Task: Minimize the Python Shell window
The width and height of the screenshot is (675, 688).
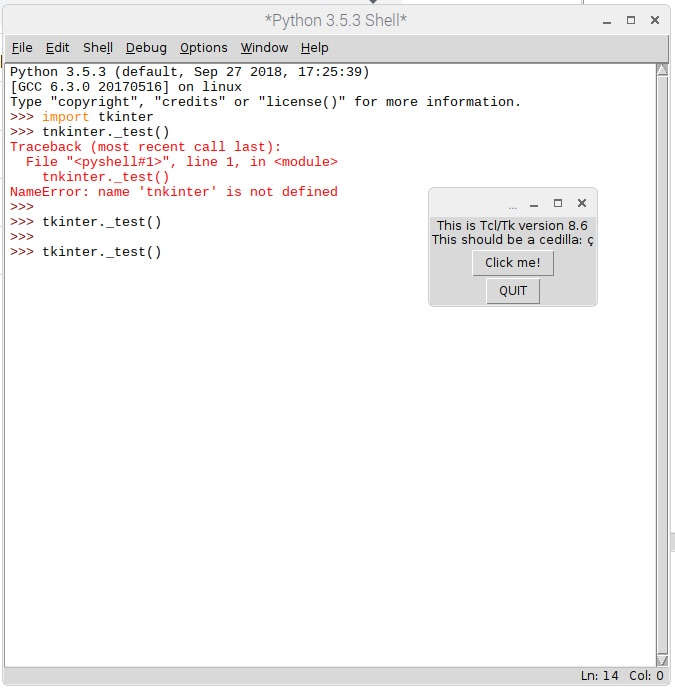Action: click(x=607, y=21)
